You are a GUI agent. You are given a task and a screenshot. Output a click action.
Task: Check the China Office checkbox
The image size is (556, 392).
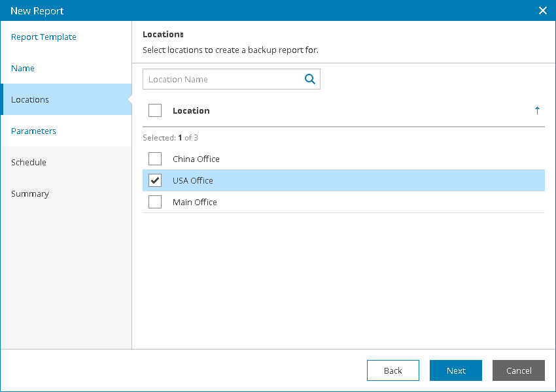(155, 159)
